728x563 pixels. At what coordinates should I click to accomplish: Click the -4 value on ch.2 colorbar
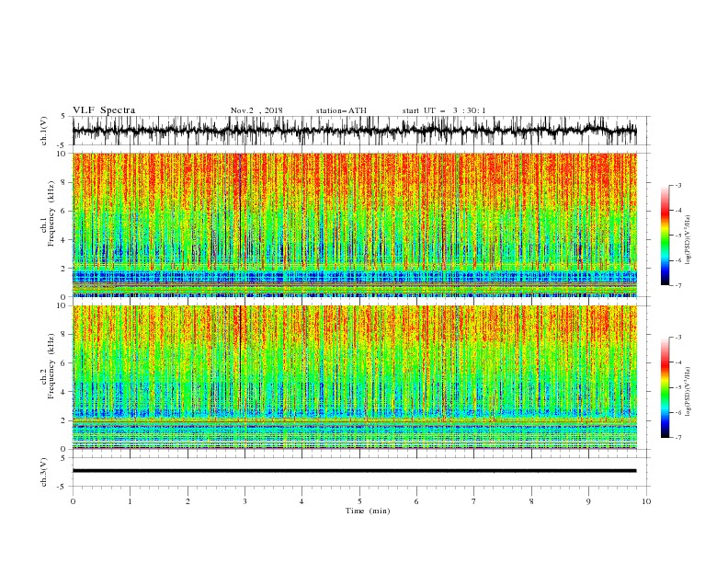(677, 362)
